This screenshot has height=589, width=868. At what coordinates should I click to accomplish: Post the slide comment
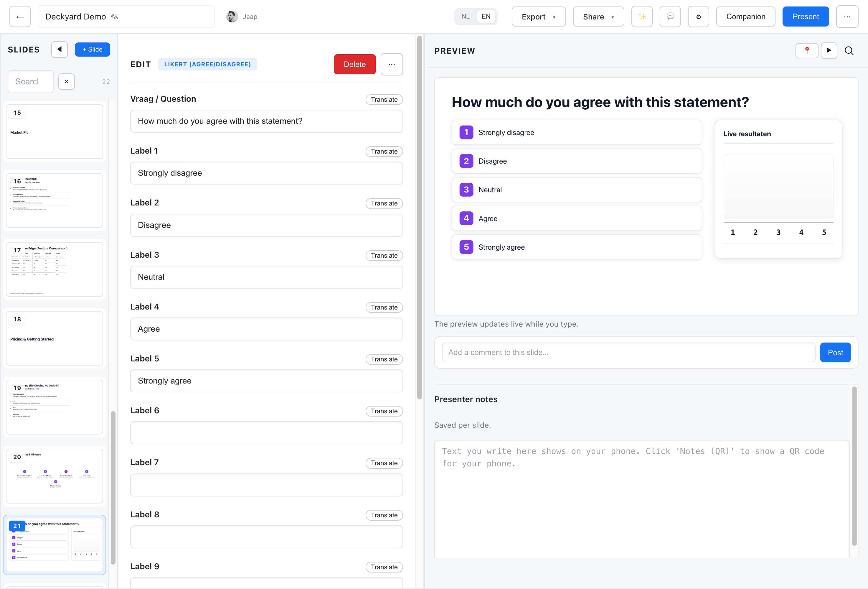coord(835,353)
